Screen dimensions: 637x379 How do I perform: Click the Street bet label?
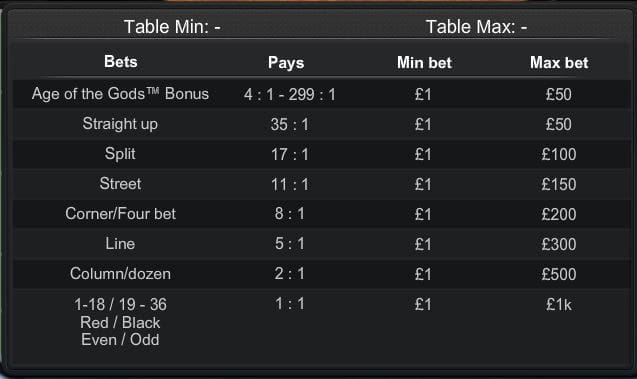[120, 184]
